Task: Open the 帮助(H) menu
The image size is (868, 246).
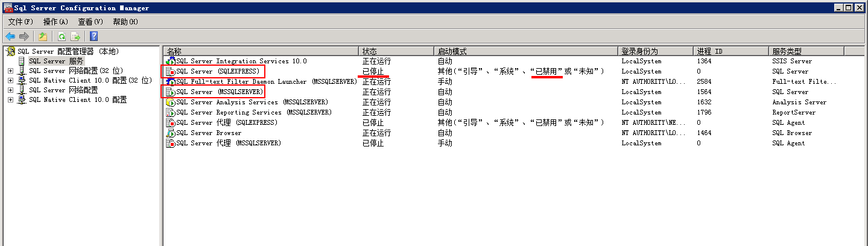Action: pos(125,22)
